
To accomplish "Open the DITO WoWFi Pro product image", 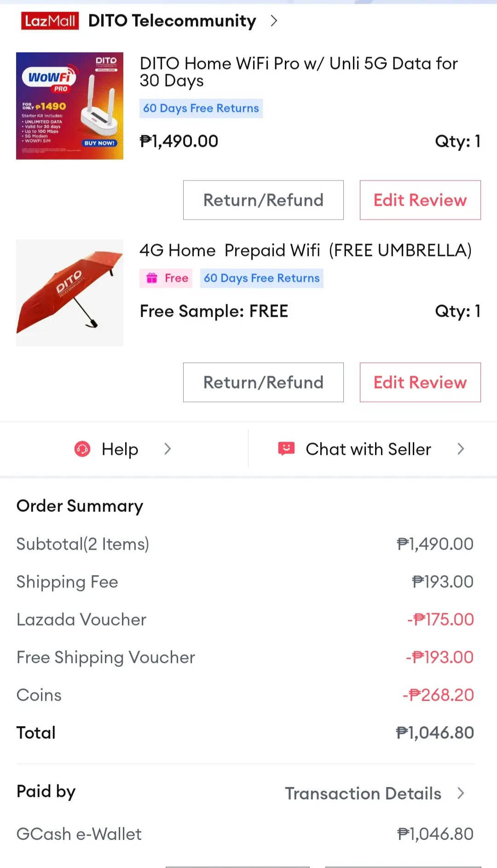I will pos(69,106).
